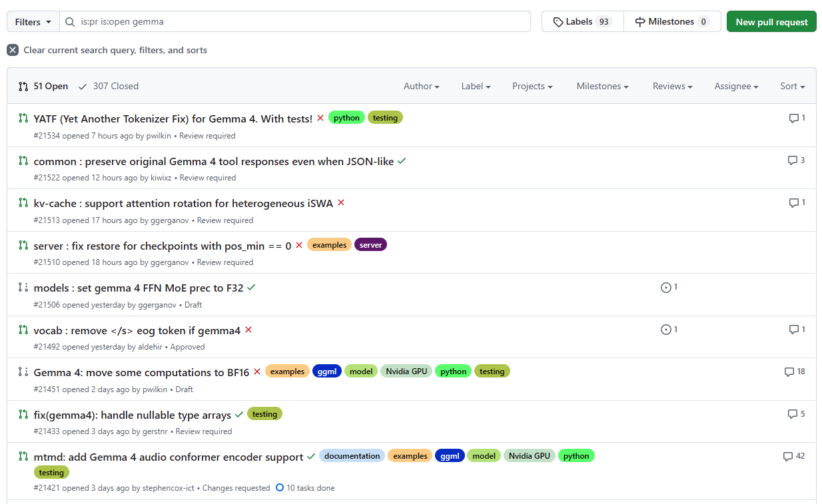Click failing status X on server restore PR
Viewport: 822px width, 504px height.
coord(299,245)
